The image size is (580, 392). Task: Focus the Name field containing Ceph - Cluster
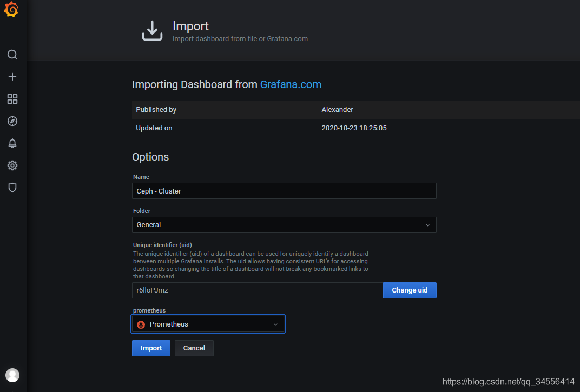[284, 191]
